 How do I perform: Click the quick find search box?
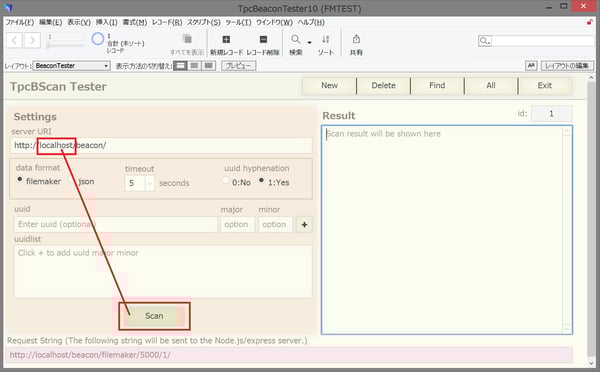542,41
